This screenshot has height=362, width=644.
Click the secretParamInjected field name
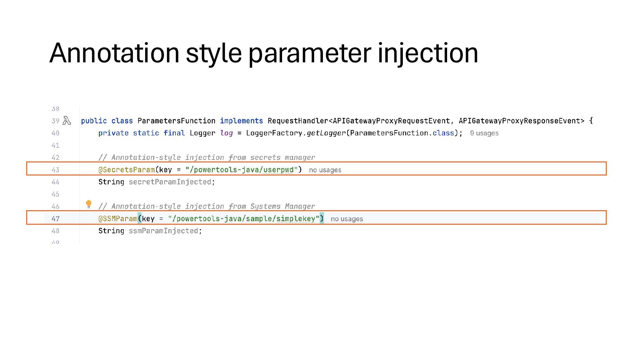click(170, 182)
